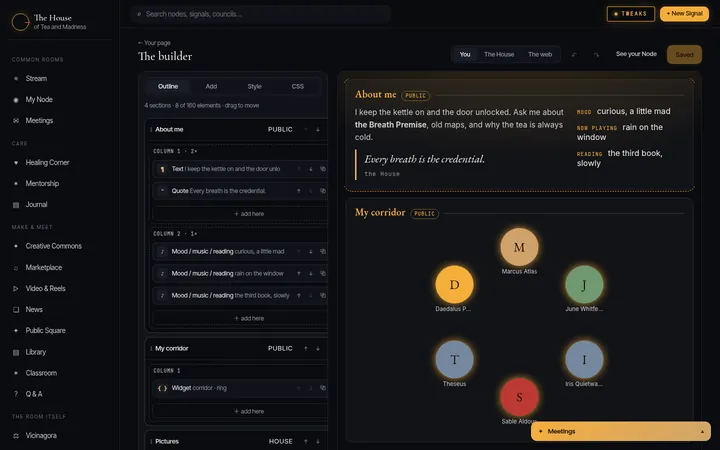
Task: Click the House of Tea and Madness logo
Action: pyautogui.click(x=20, y=22)
